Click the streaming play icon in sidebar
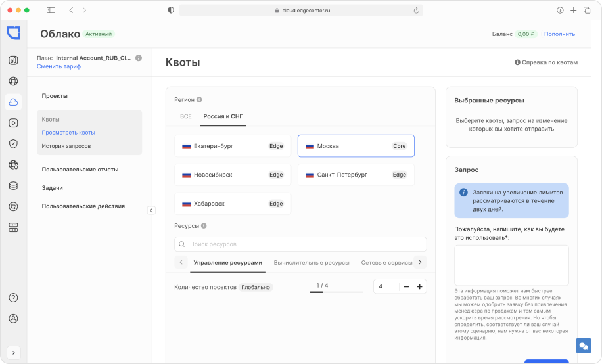 click(13, 122)
